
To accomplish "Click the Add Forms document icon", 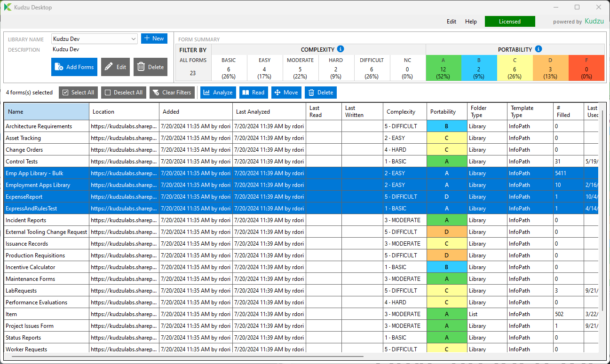I will pyautogui.click(x=59, y=67).
